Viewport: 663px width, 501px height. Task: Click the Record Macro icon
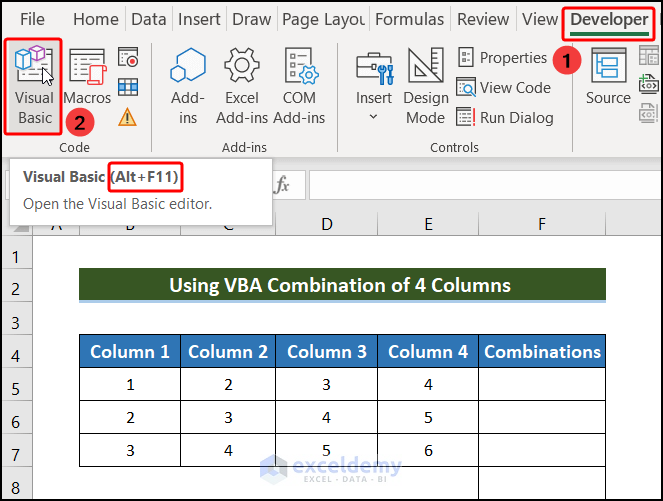tap(128, 58)
